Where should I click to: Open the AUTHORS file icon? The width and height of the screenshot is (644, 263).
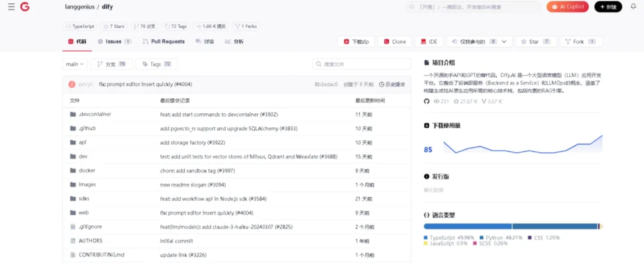[73, 241]
